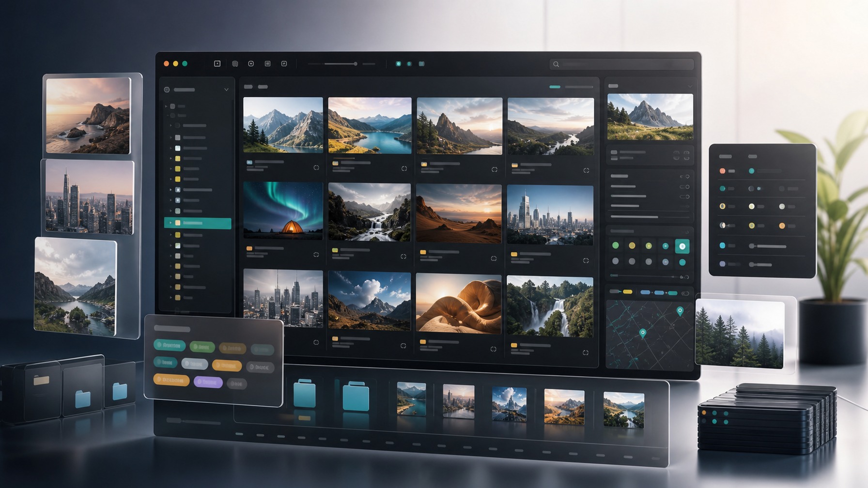Screen dimensions: 868x488
Task: Click the slider in the cyan dot row of floating panel
Action: tap(768, 246)
